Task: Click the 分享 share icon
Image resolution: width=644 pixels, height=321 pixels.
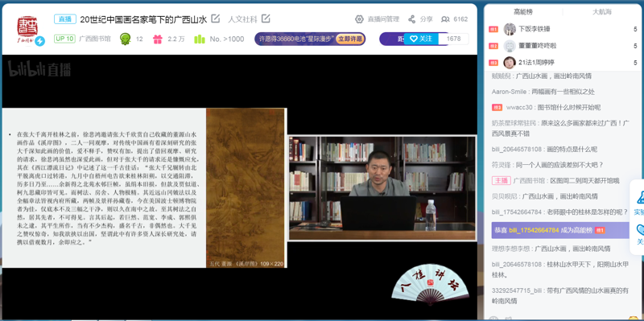Action: (411, 19)
